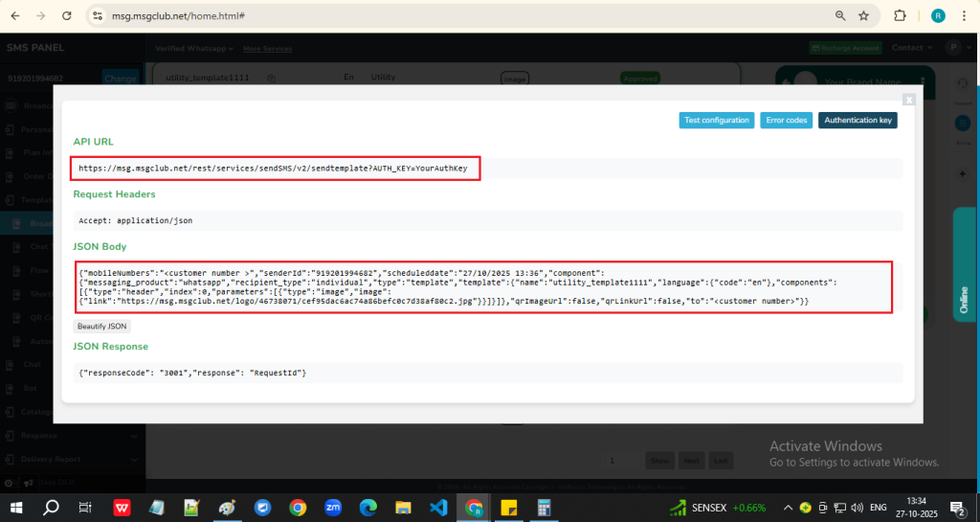Open the browser zoom magnifier icon
Viewport: 980px width, 522px height.
pyautogui.click(x=839, y=16)
